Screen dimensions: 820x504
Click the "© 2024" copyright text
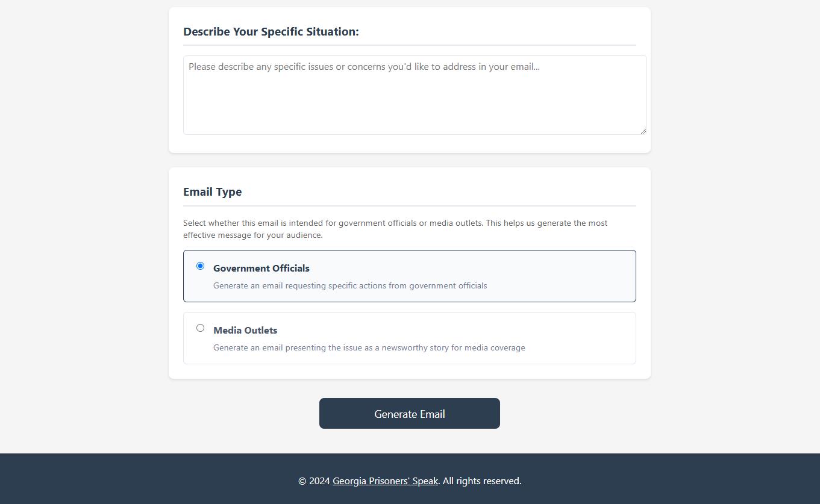tap(314, 481)
